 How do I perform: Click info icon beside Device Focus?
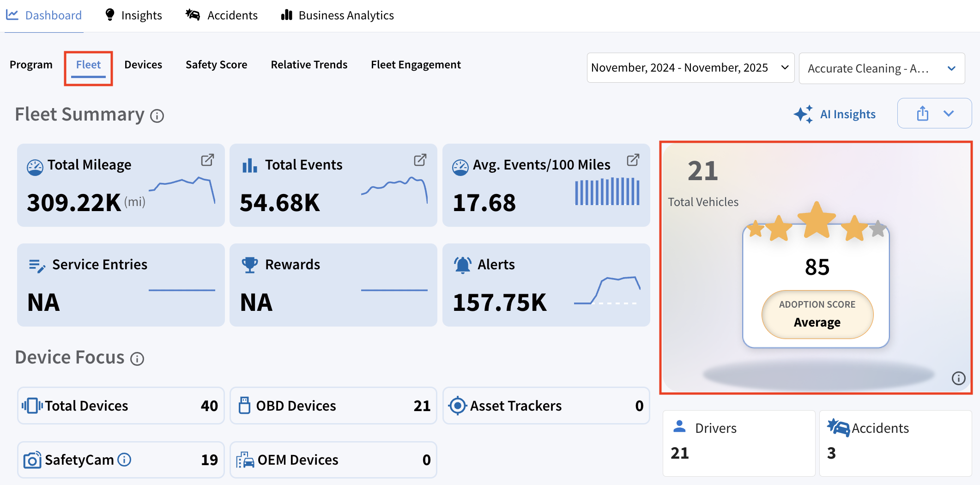[x=137, y=359]
